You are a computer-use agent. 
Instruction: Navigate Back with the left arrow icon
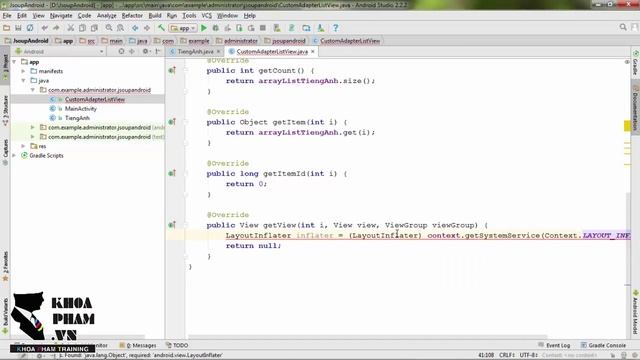coord(135,28)
